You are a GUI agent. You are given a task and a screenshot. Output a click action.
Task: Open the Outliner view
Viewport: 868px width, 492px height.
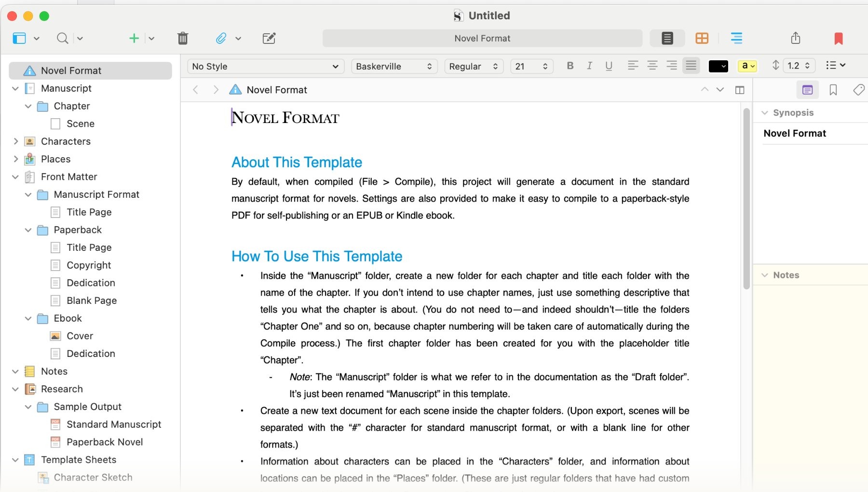point(736,38)
